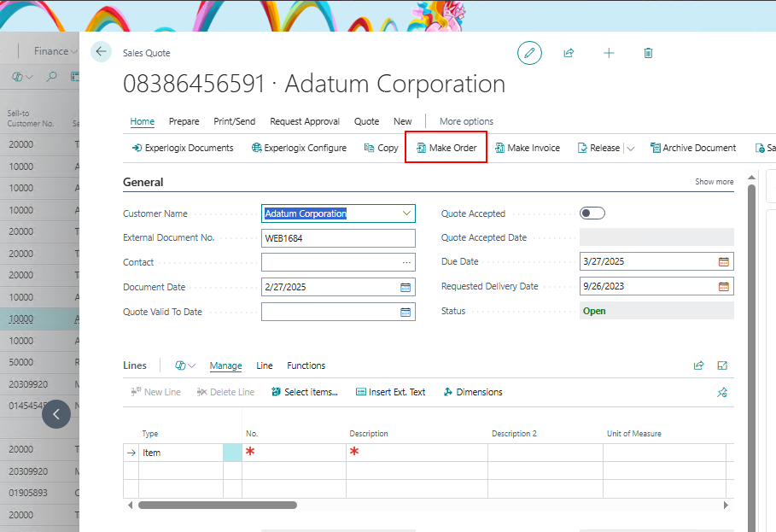Delete the quote with trash icon

pyautogui.click(x=648, y=53)
